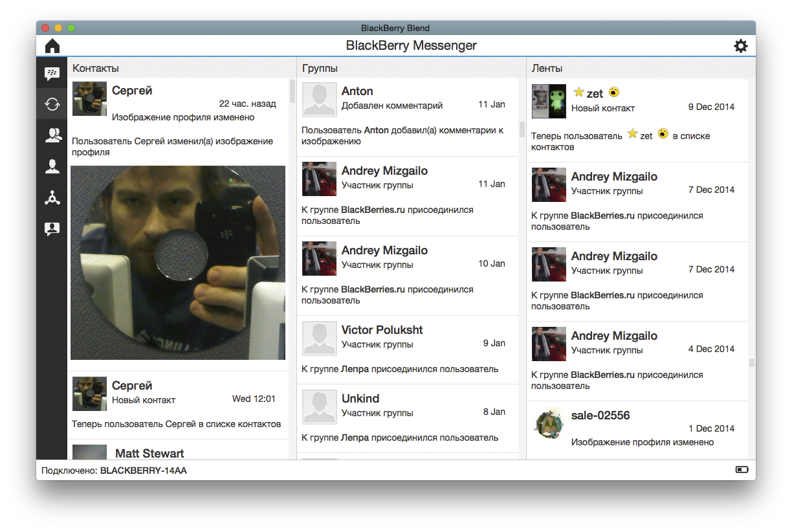The image size is (792, 532).
Task: Click 'Пользователь Сергей изменил(а) изображение профиля'
Action: pyautogui.click(x=172, y=147)
